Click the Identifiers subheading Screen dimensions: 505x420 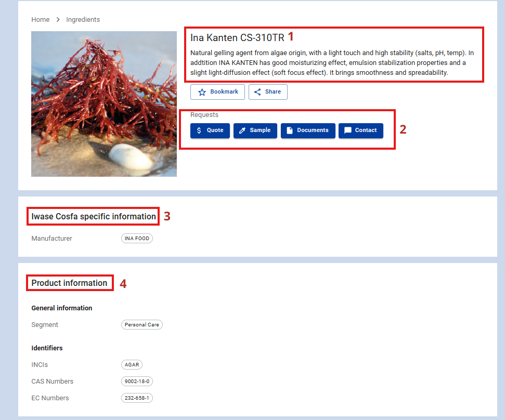point(47,348)
